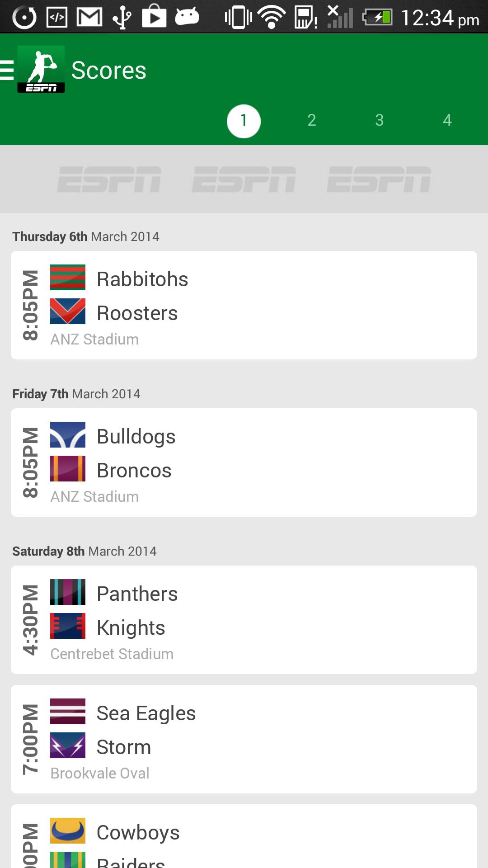
Task: Switch to round 2 tab
Action: coord(312,120)
